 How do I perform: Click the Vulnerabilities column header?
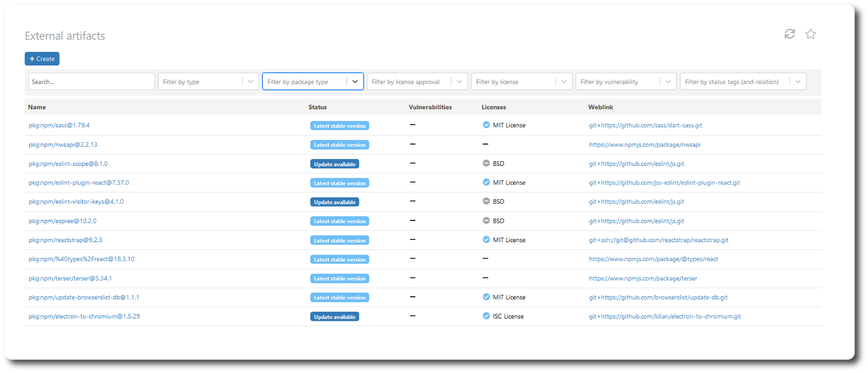[430, 107]
